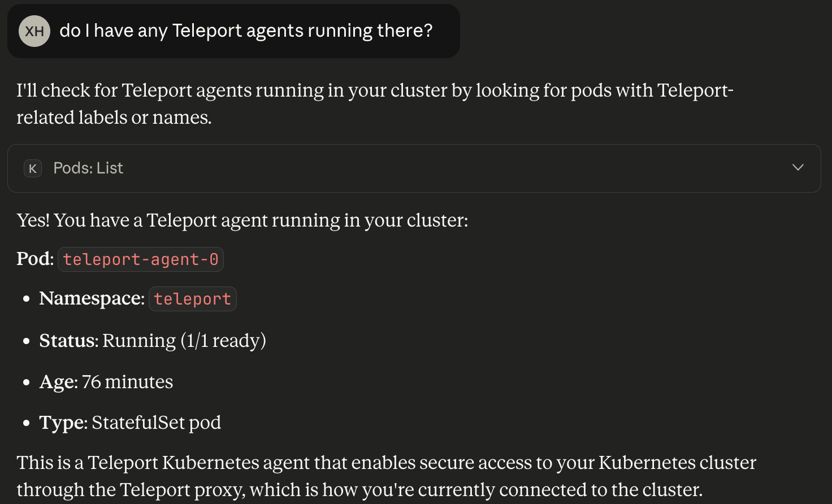Collapse the Pods: List disclosure arrow
Screen dimensions: 832x504
[x=798, y=167]
